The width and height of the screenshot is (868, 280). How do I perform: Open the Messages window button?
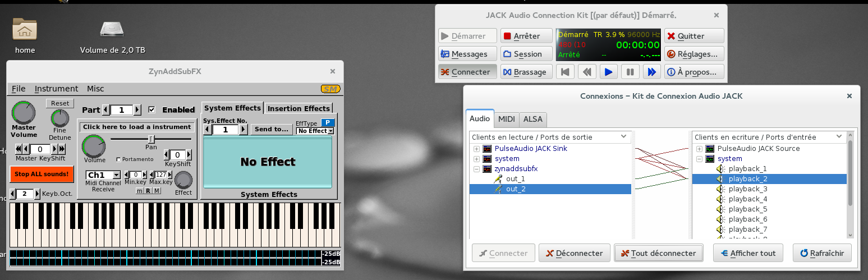[467, 54]
